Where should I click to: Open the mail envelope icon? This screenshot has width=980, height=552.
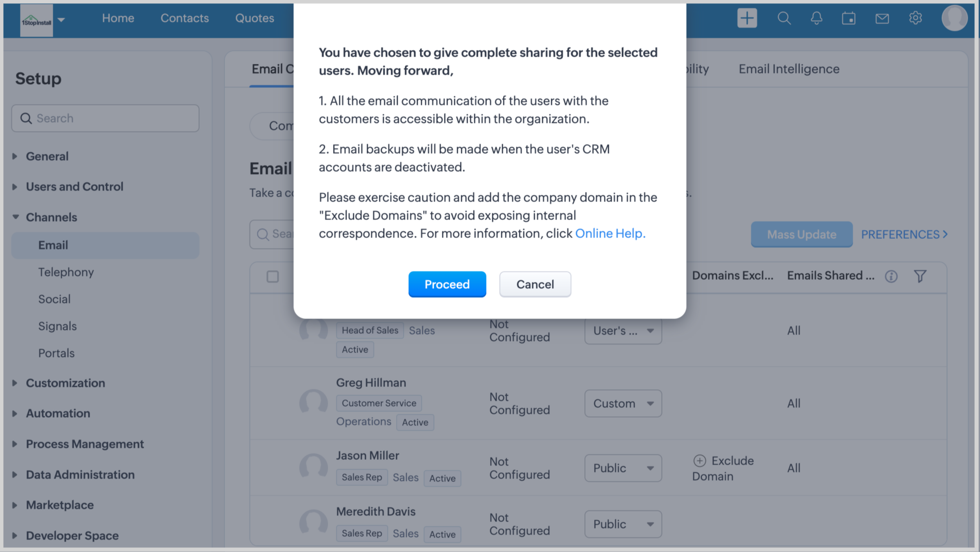coord(882,18)
